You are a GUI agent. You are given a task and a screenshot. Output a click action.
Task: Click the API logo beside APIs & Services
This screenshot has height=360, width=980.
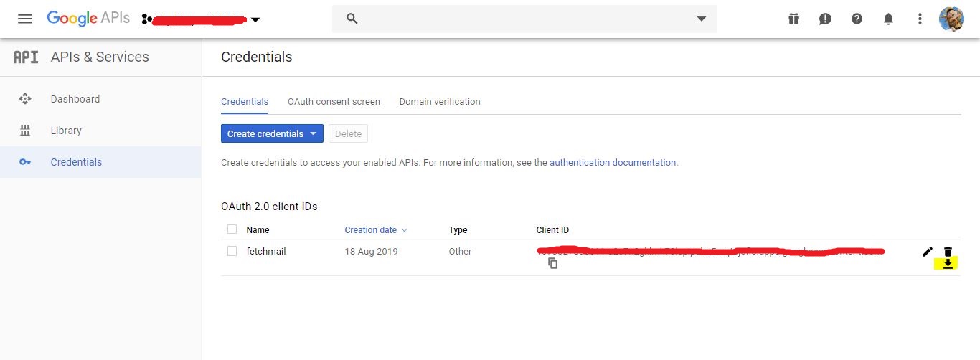[x=26, y=57]
